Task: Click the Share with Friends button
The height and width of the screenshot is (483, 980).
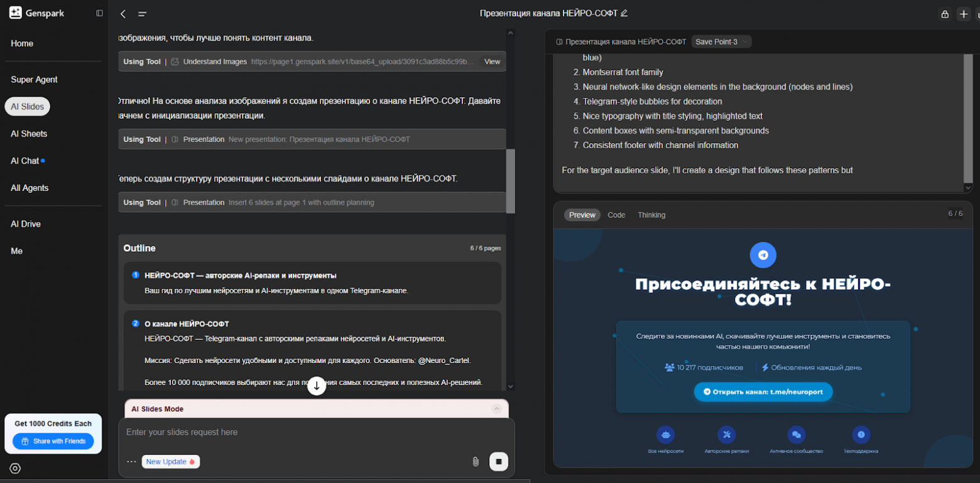Action: coord(53,441)
